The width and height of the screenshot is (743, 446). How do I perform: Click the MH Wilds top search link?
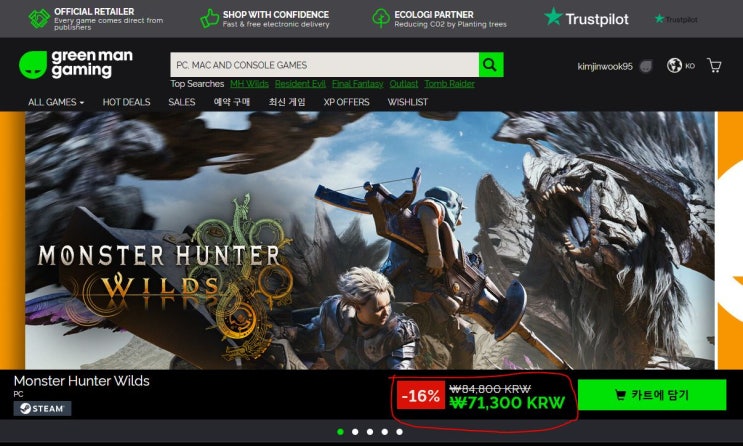tap(249, 84)
